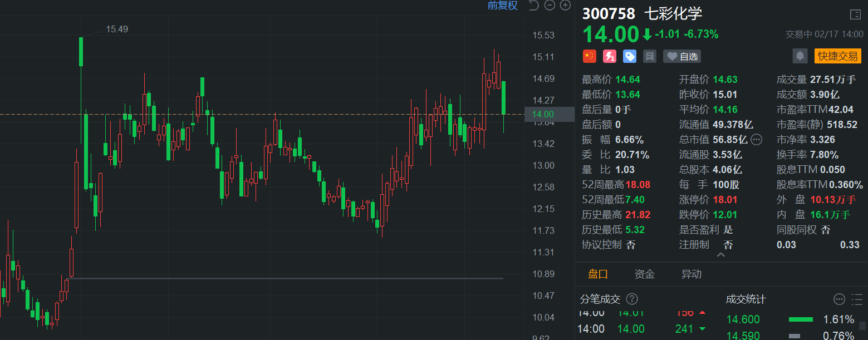Click the 市盈率TTM 42.04 value
The image size is (868, 340).
pos(841,110)
